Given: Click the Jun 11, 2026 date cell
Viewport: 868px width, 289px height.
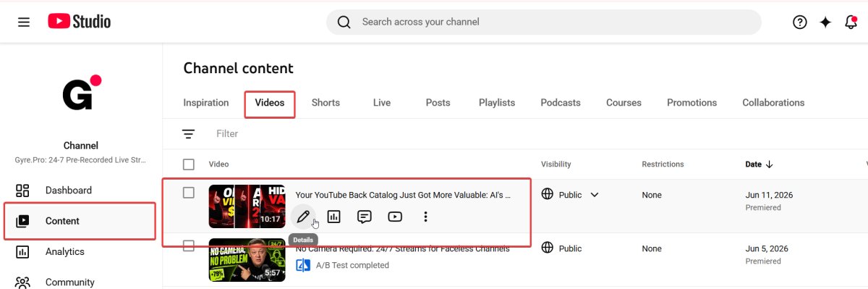Looking at the screenshot, I should (x=769, y=195).
